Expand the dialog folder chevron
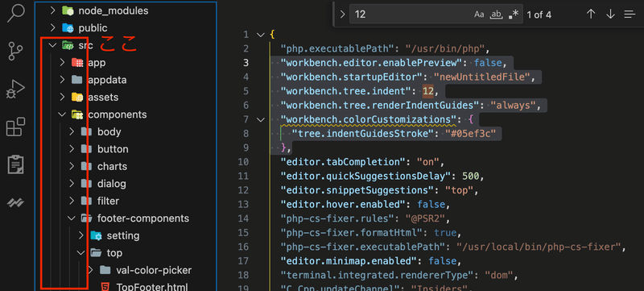The width and height of the screenshot is (644, 291). point(72,183)
